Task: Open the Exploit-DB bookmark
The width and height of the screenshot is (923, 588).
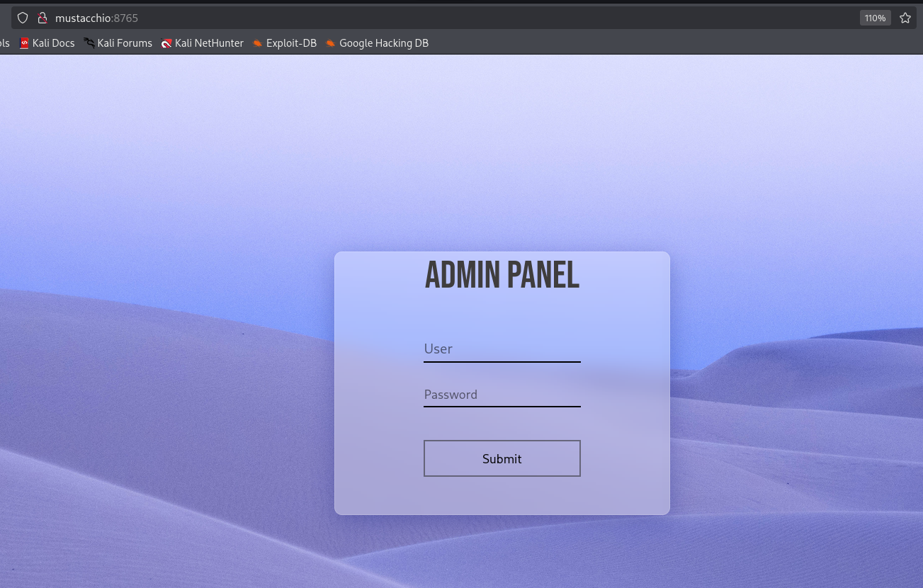Action: (291, 43)
